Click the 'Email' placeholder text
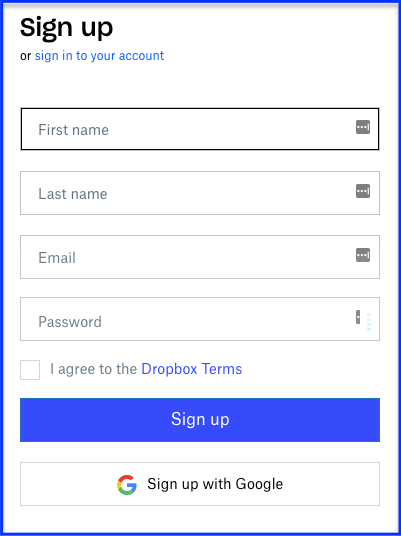Screen dimensions: 401x536 coord(57,258)
